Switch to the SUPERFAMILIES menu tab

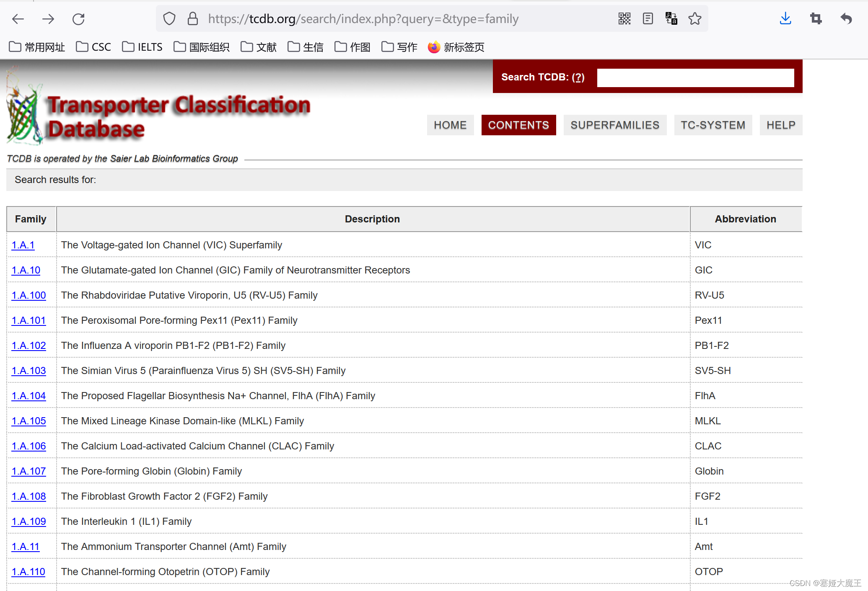(614, 125)
